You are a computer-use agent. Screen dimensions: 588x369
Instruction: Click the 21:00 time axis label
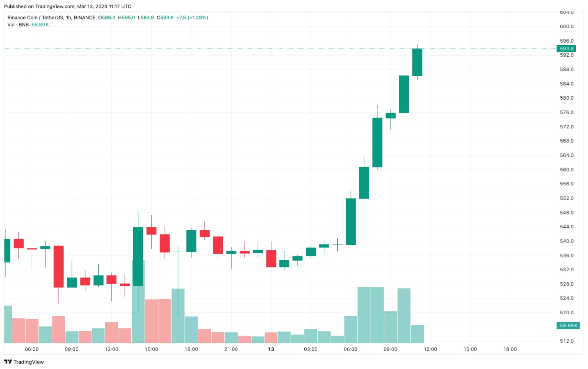click(x=231, y=349)
